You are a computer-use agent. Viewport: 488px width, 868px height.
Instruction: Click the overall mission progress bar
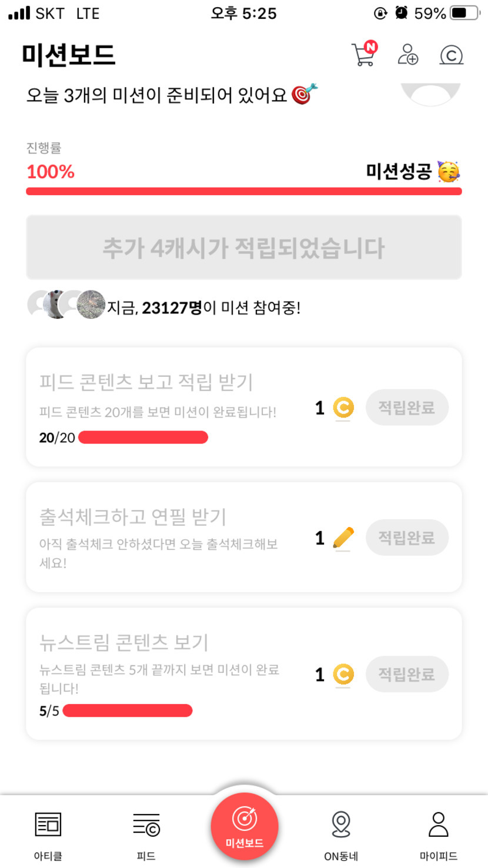point(244,191)
